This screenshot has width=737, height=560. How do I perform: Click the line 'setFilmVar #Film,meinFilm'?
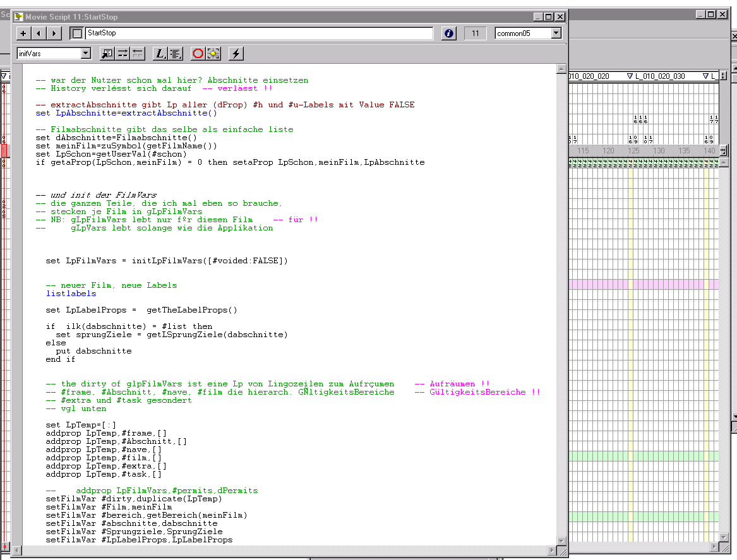(109, 507)
